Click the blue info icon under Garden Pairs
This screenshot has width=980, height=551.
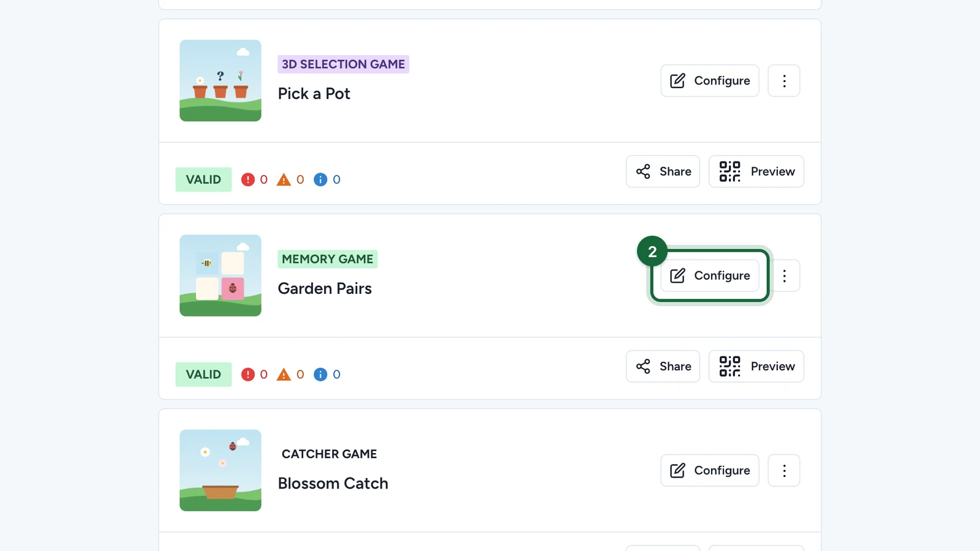pos(320,374)
